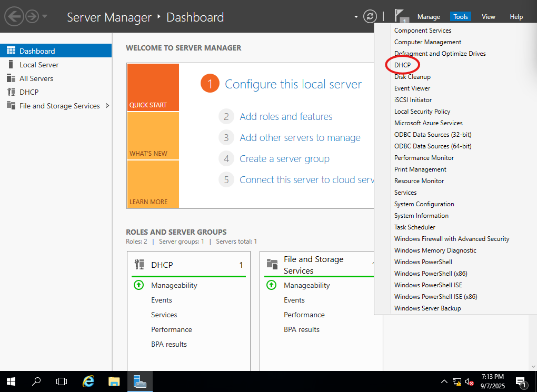Screen dimensions: 537x392
Task: Click Add other servers to manage
Action: tap(300, 138)
